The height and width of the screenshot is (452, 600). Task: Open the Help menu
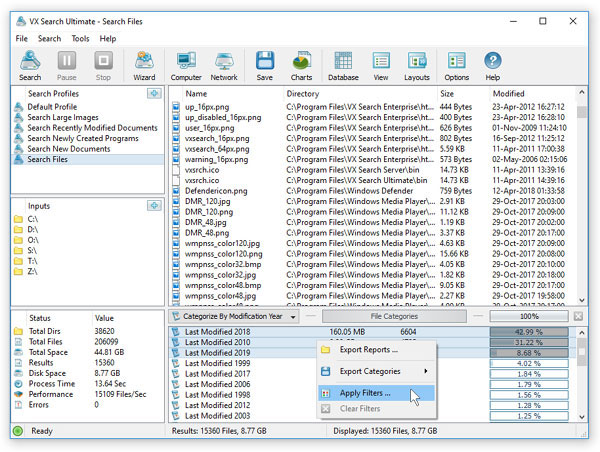(x=108, y=39)
